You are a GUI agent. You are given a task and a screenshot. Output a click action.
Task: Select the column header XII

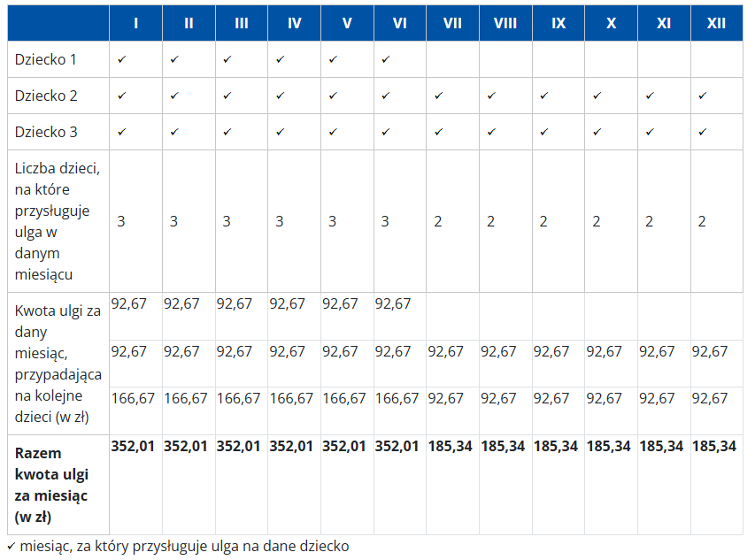tap(716, 23)
